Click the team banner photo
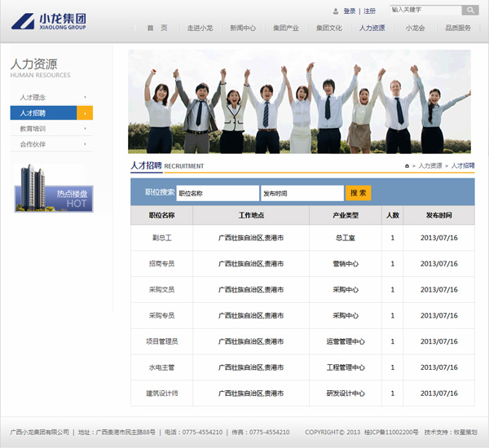This screenshot has width=489, height=448. coord(299,101)
